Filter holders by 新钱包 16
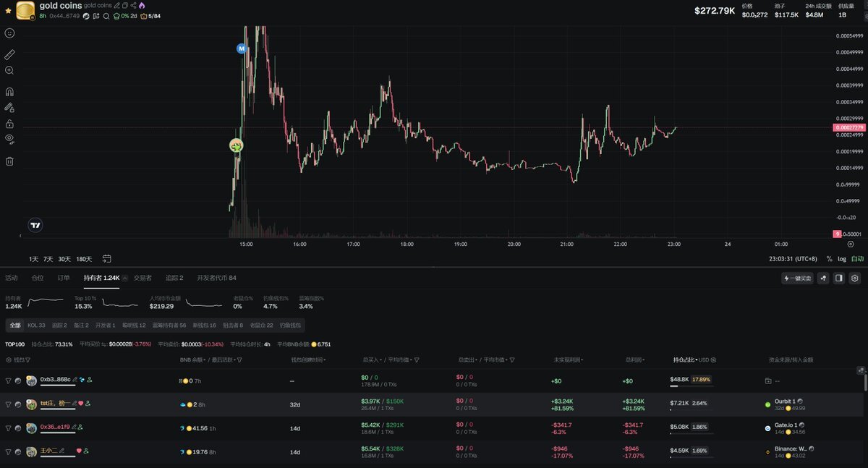This screenshot has width=868, height=468. coord(204,326)
